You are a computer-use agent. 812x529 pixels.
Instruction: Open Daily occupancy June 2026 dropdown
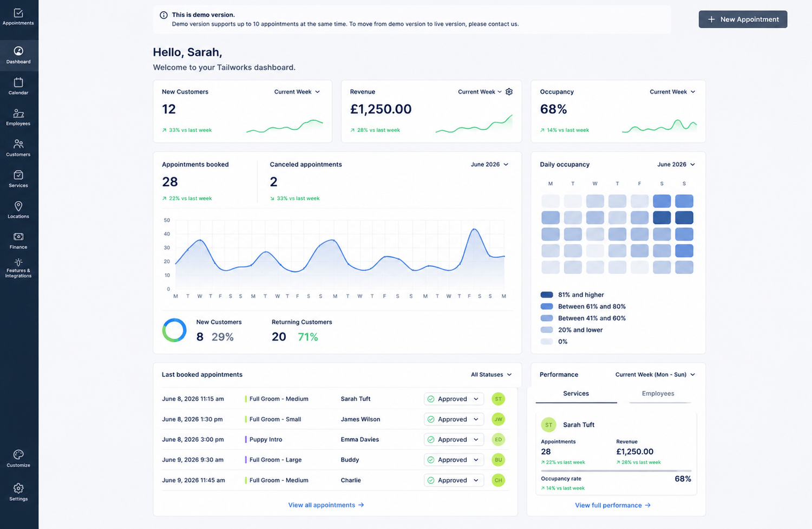click(x=676, y=165)
